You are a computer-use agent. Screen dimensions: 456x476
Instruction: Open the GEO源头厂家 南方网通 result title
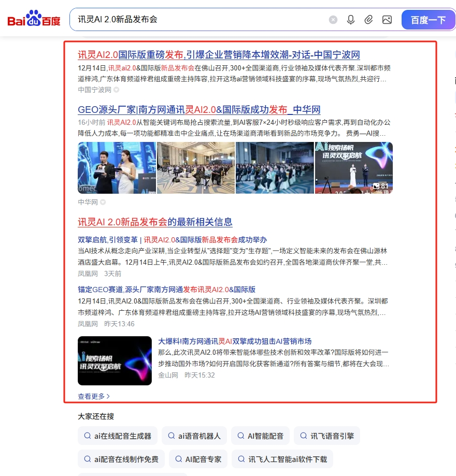coord(199,109)
